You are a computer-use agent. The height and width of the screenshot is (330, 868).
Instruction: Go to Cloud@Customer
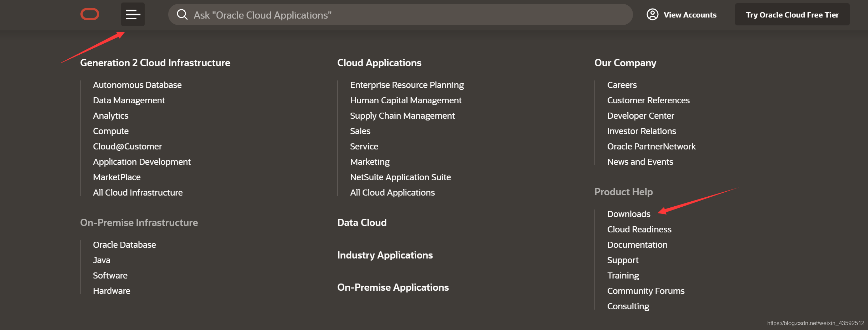click(127, 146)
